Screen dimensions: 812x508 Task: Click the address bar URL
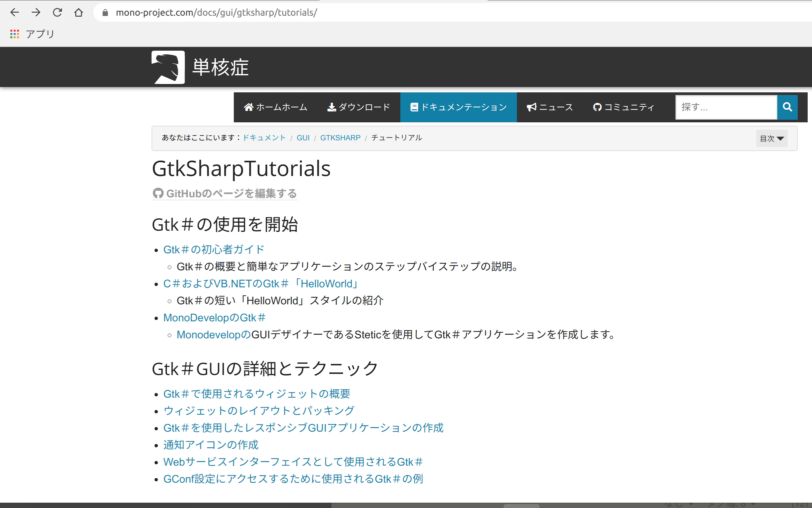pos(216,12)
